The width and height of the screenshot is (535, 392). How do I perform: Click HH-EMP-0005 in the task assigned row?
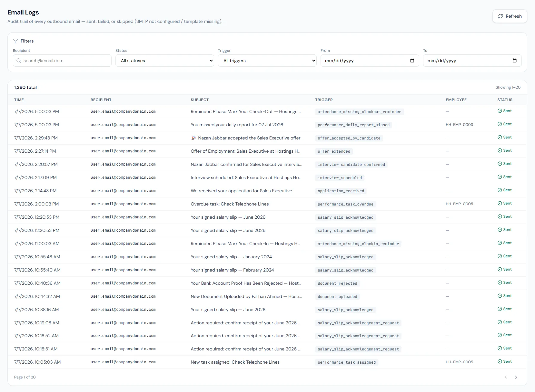(x=459, y=362)
